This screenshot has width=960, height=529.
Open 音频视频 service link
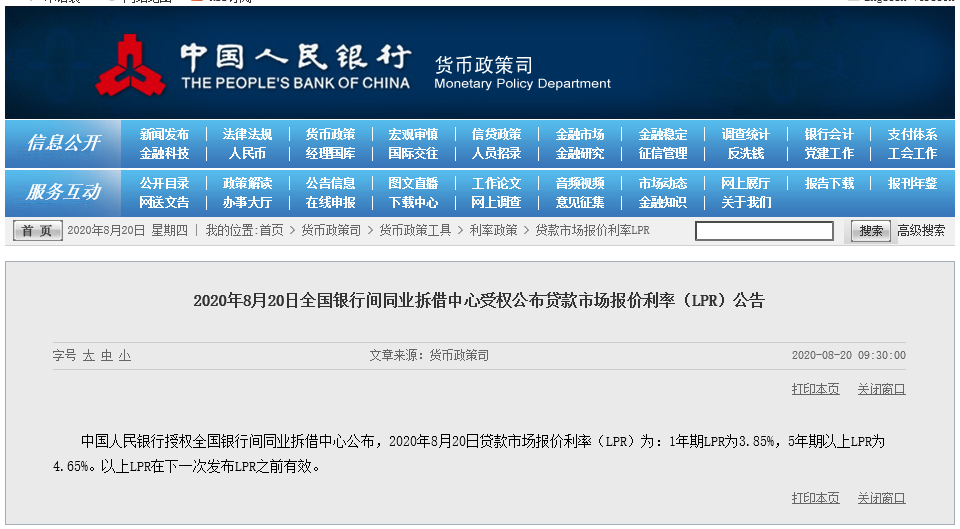(x=580, y=183)
